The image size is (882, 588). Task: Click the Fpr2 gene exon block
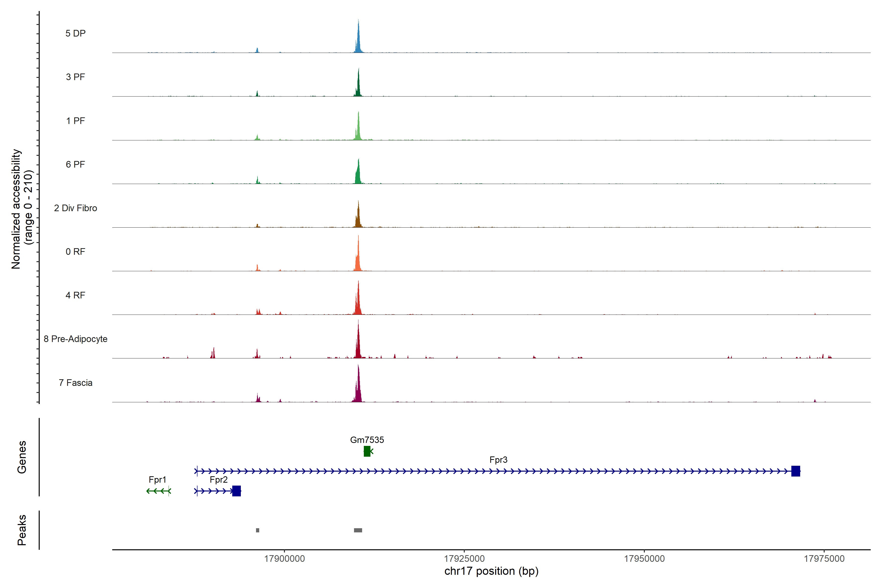pos(236,491)
